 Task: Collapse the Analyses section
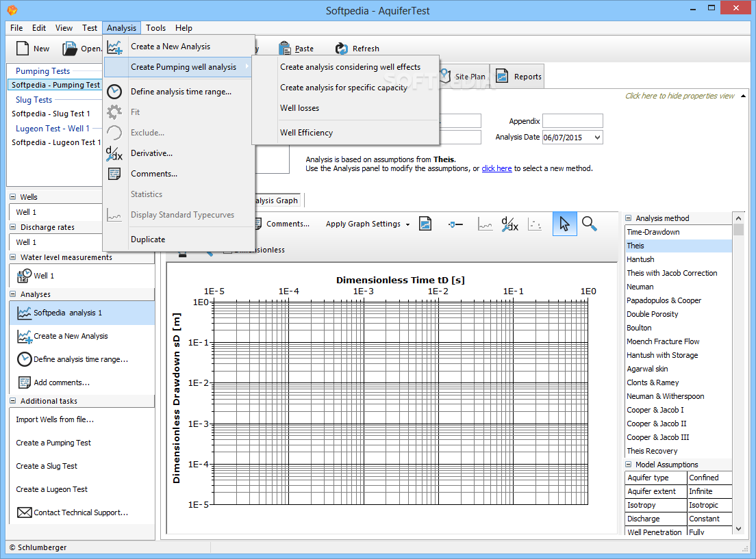(12, 294)
